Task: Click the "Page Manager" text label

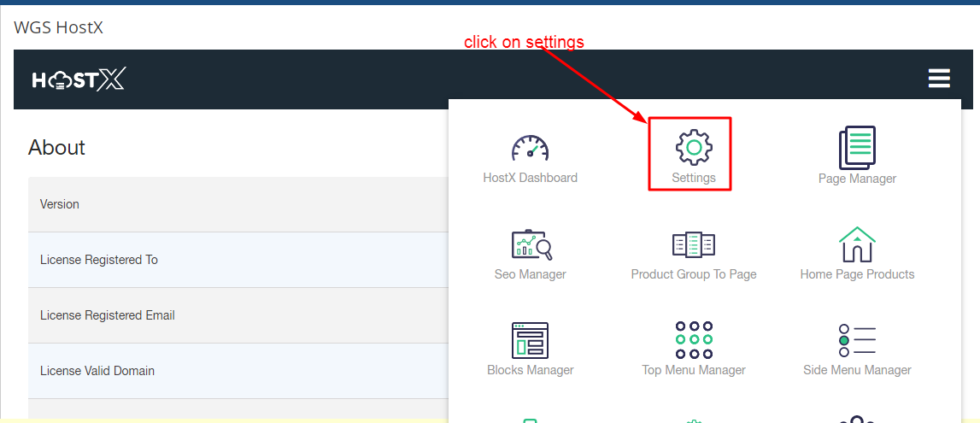Action: pos(857,179)
